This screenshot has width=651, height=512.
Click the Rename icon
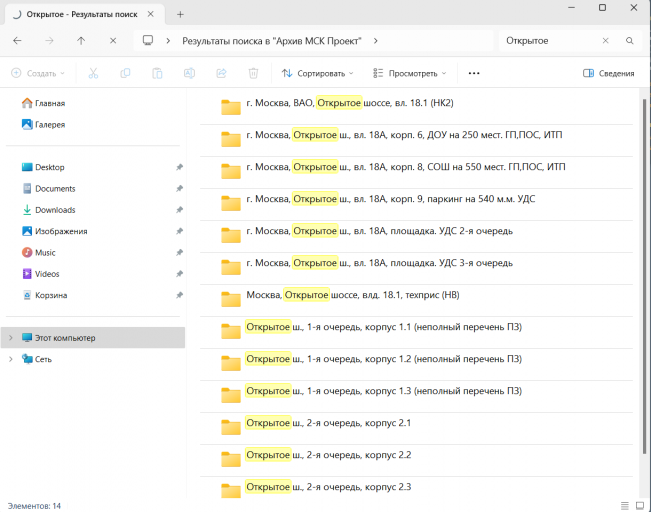pos(189,73)
